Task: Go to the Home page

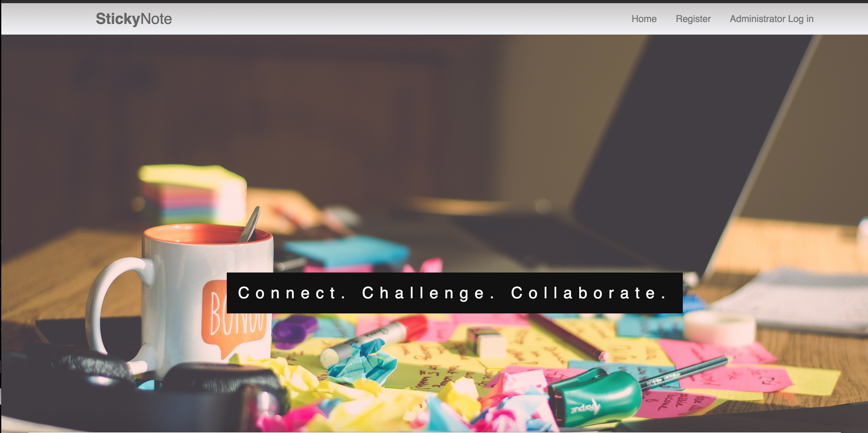Action: tap(644, 19)
